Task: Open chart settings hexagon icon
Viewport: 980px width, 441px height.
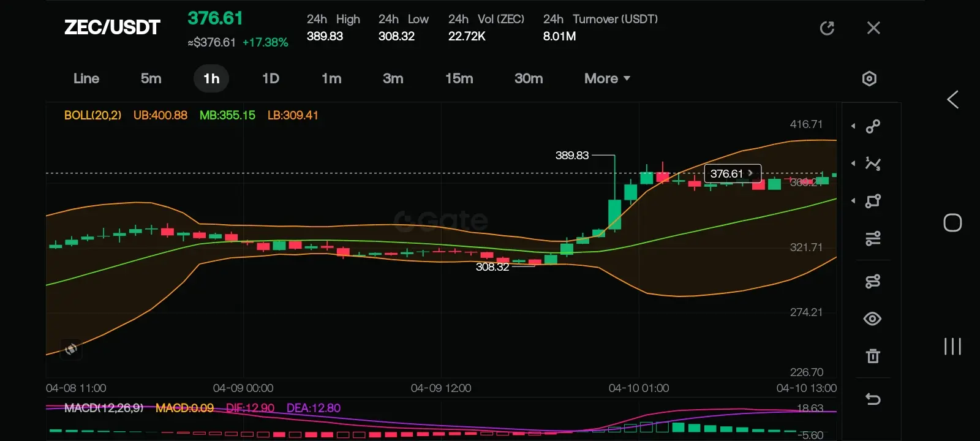Action: click(x=869, y=78)
